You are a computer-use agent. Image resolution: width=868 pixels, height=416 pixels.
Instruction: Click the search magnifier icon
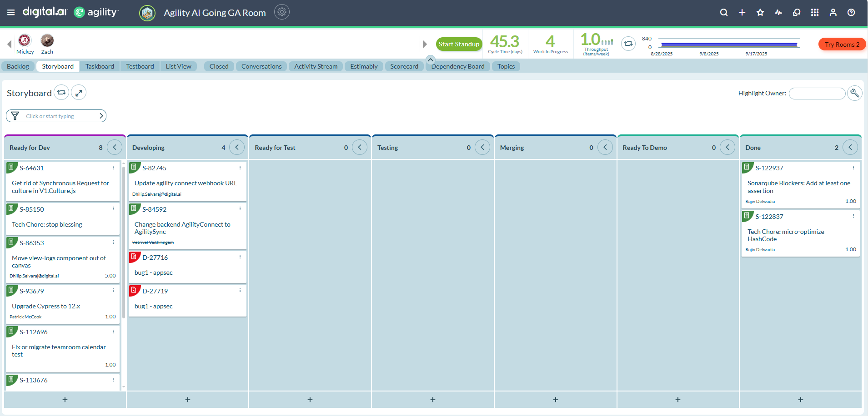(723, 12)
